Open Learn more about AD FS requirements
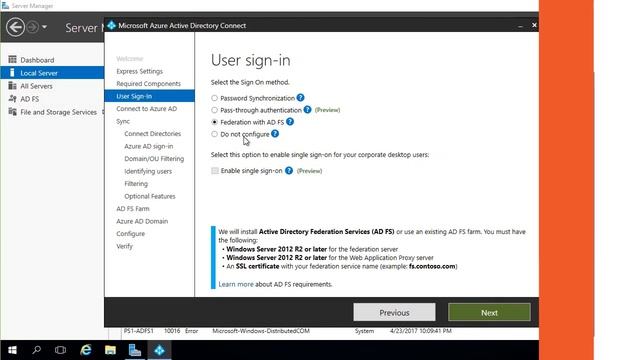This screenshot has height=360, width=640. pos(236,284)
